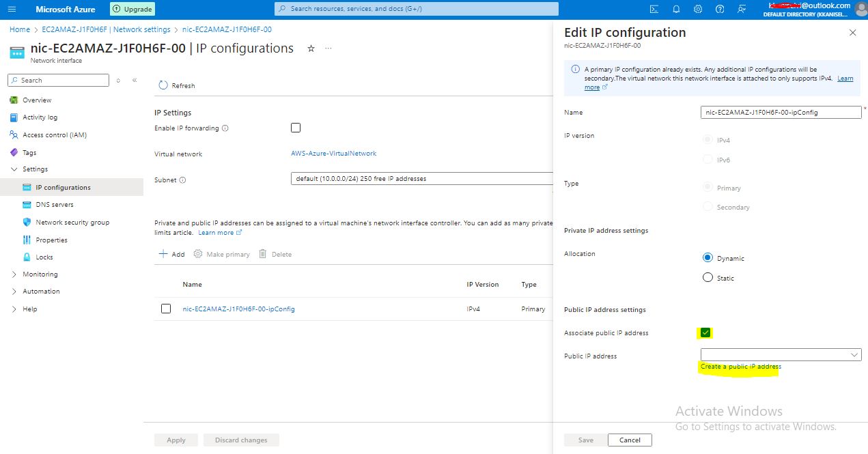Viewport: 868px width, 454px height.
Task: Open the feedback icon in top bar
Action: tap(742, 9)
